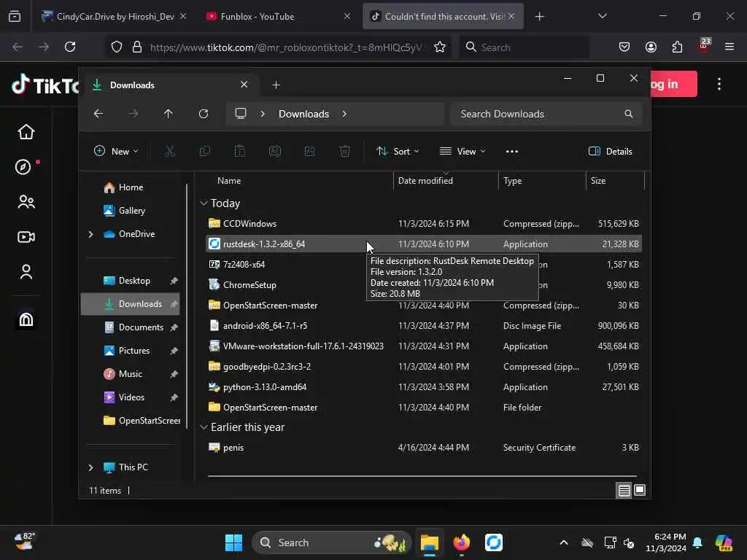Open Windows Start menu
The image size is (747, 560).
pos(233,542)
